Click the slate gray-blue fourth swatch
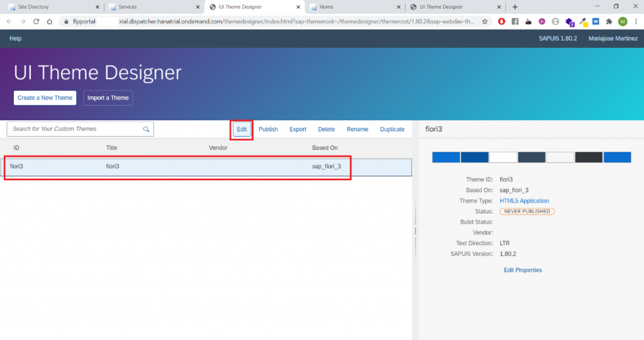This screenshot has width=644, height=340. click(x=531, y=157)
